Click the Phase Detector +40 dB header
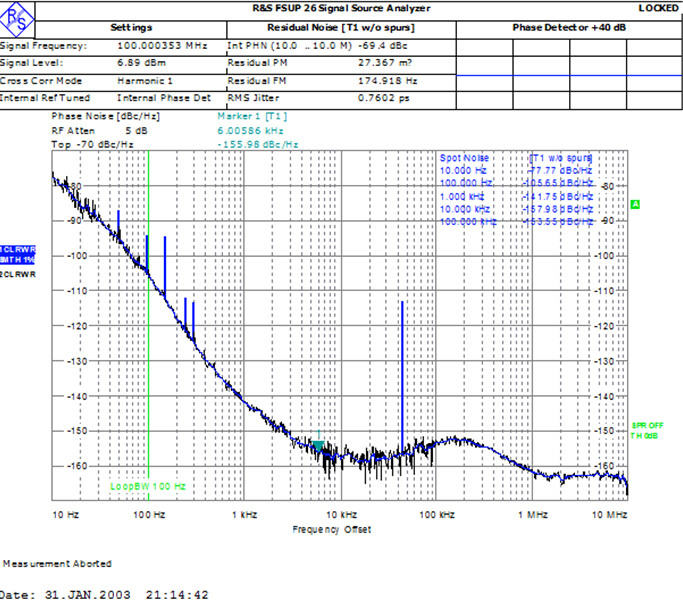 (x=569, y=27)
